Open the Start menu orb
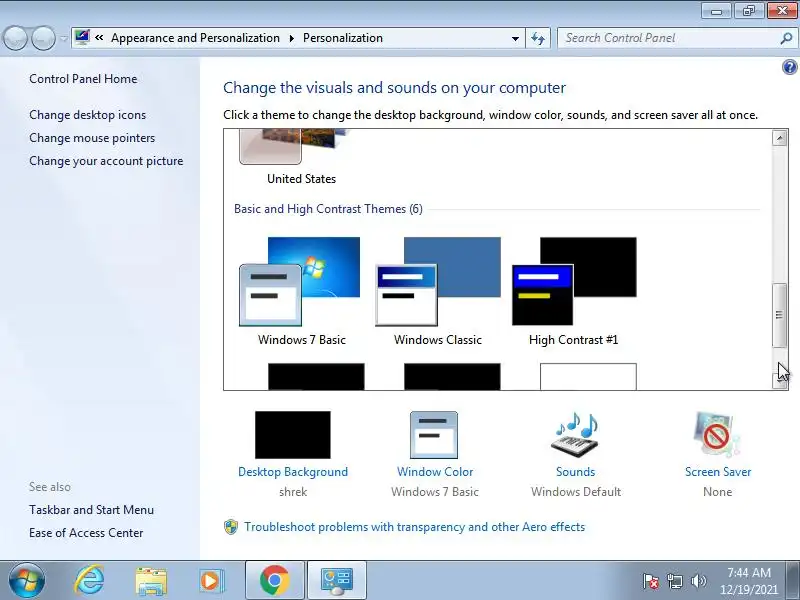This screenshot has width=800, height=600. [x=27, y=581]
